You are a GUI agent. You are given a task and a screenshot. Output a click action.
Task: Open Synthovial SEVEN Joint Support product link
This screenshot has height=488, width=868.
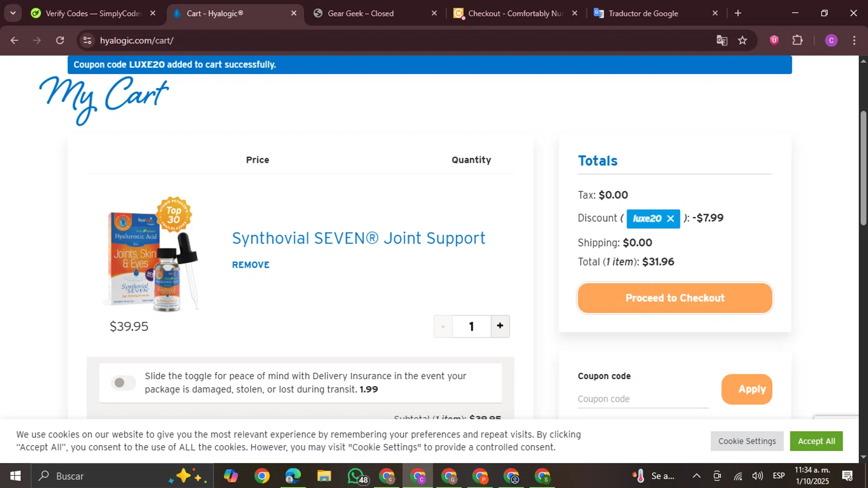coord(359,238)
